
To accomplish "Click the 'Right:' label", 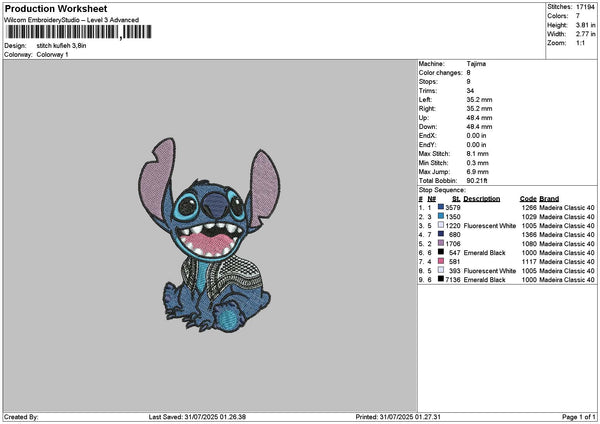I will click(x=427, y=109).
